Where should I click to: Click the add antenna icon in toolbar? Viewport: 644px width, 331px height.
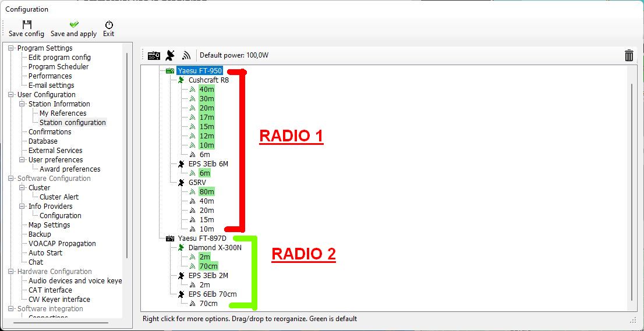[x=170, y=55]
